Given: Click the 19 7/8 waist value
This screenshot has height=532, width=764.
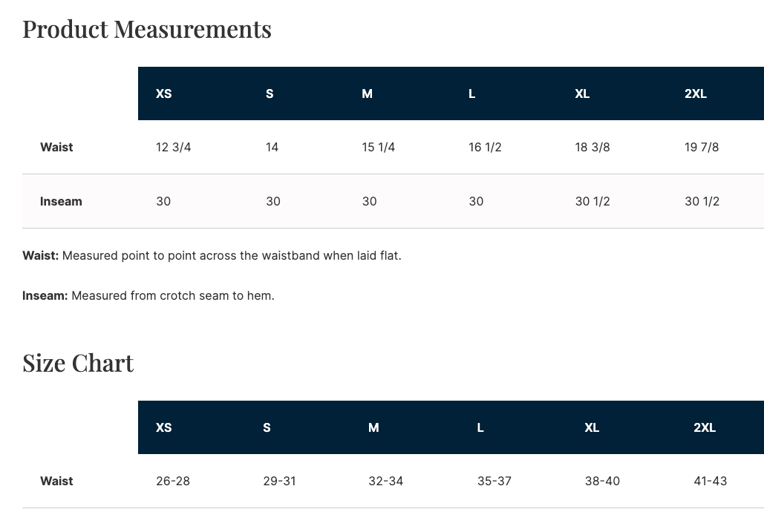Looking at the screenshot, I should click(x=702, y=147).
